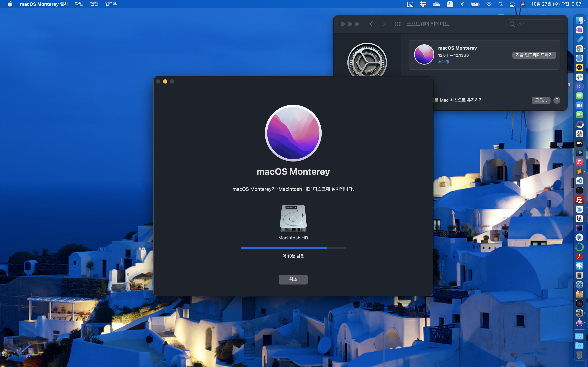
Task: Open the 윈도우 menu
Action: pyautogui.click(x=111, y=4)
